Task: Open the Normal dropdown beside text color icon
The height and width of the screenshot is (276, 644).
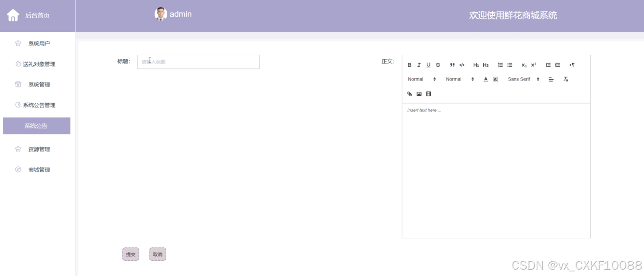Action: click(460, 79)
